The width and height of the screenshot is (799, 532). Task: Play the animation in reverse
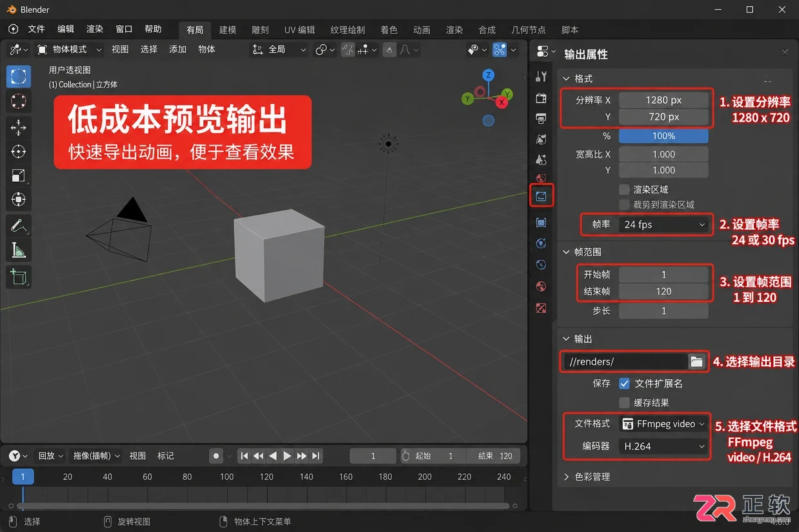pos(273,456)
